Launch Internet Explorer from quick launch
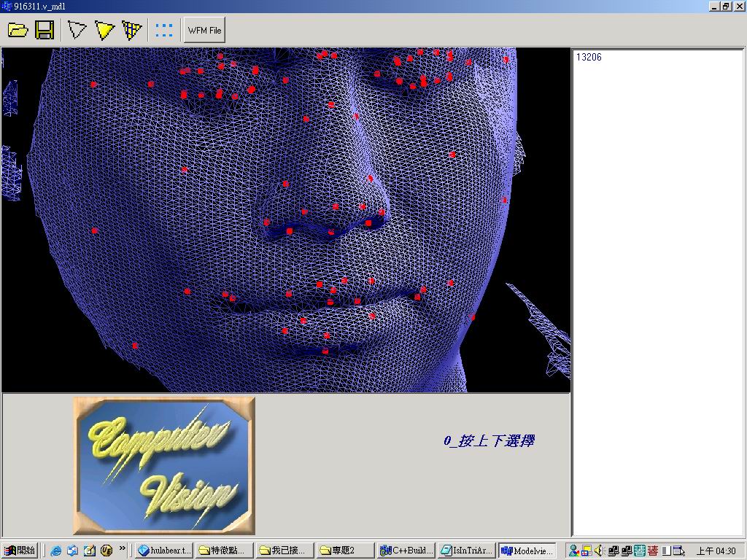 [x=56, y=551]
